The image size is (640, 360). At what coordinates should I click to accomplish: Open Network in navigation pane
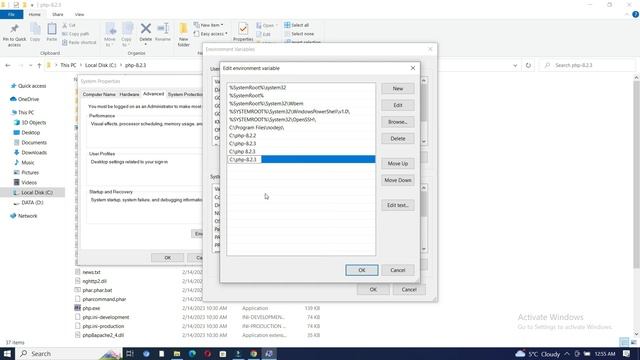[x=27, y=216]
